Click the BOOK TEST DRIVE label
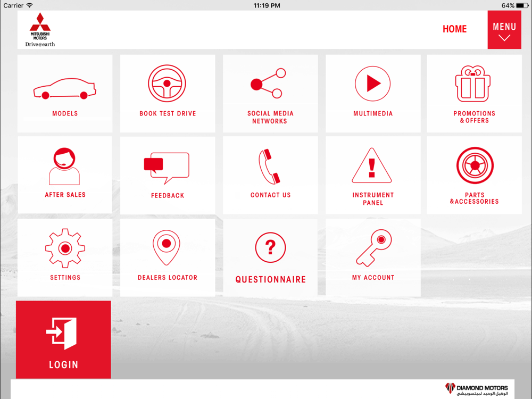This screenshot has width=532, height=399. point(168,114)
